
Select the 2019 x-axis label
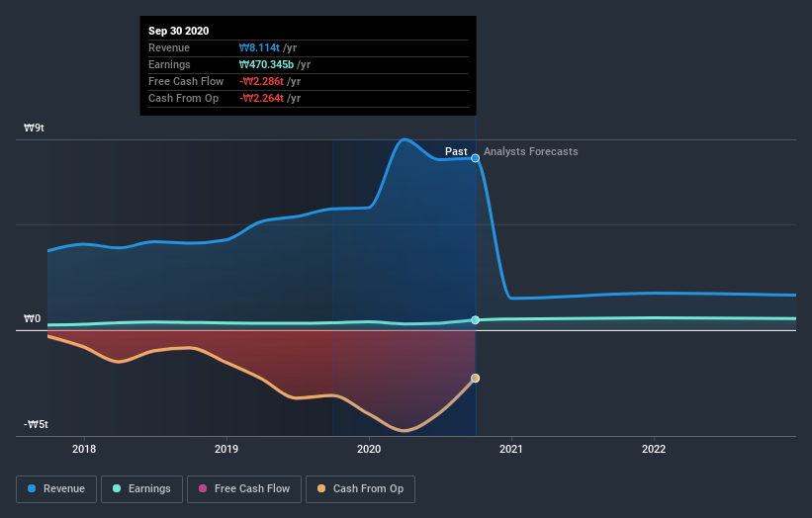(x=226, y=449)
